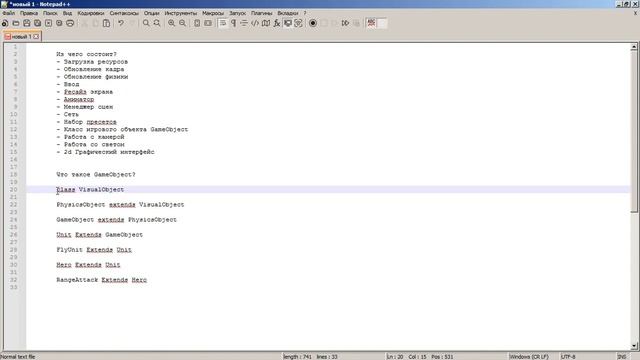Open the Макросы menu

point(213,13)
